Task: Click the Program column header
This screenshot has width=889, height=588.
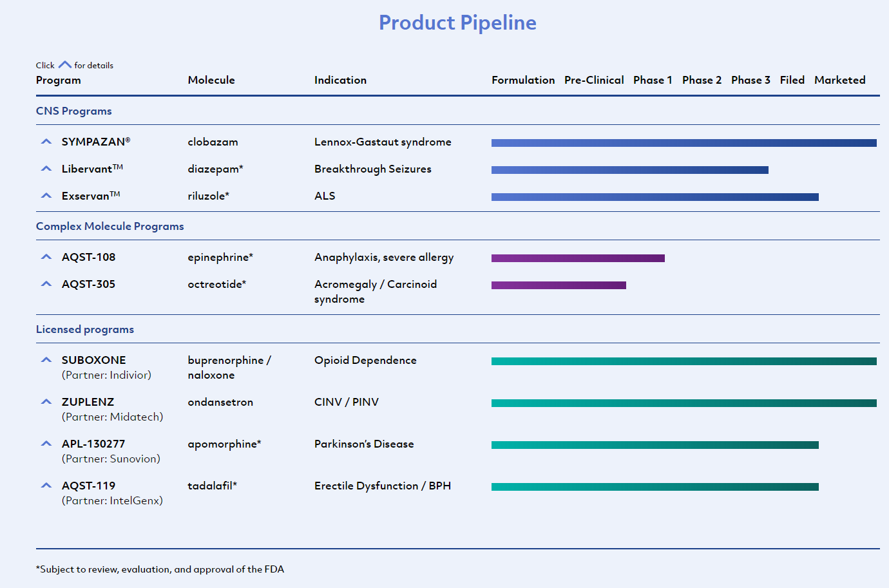Action: tap(59, 81)
